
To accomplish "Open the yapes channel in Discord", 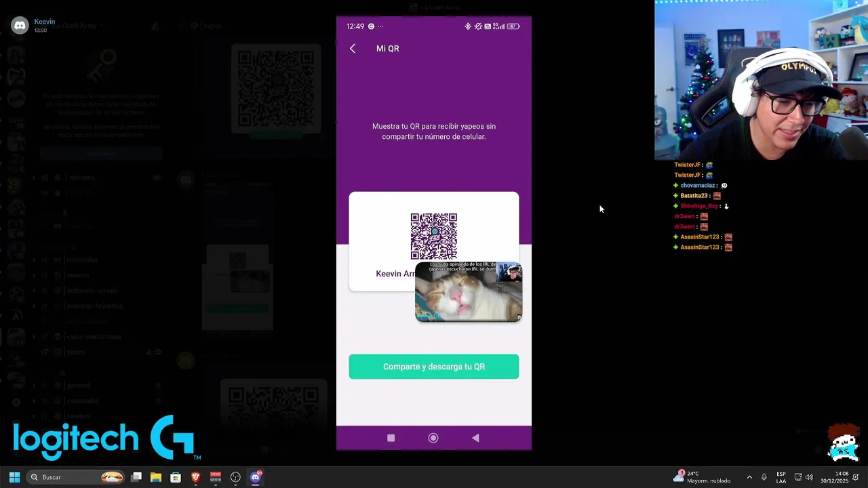I will coord(76,352).
